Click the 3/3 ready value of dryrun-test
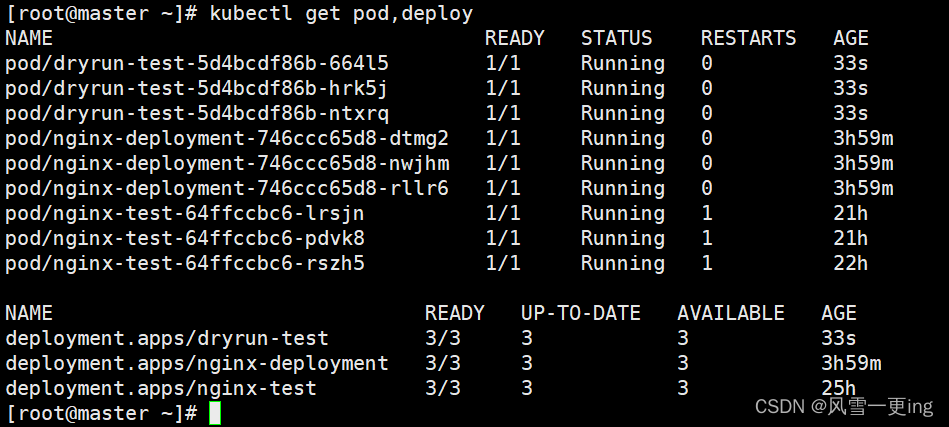The height and width of the screenshot is (427, 949). [443, 338]
